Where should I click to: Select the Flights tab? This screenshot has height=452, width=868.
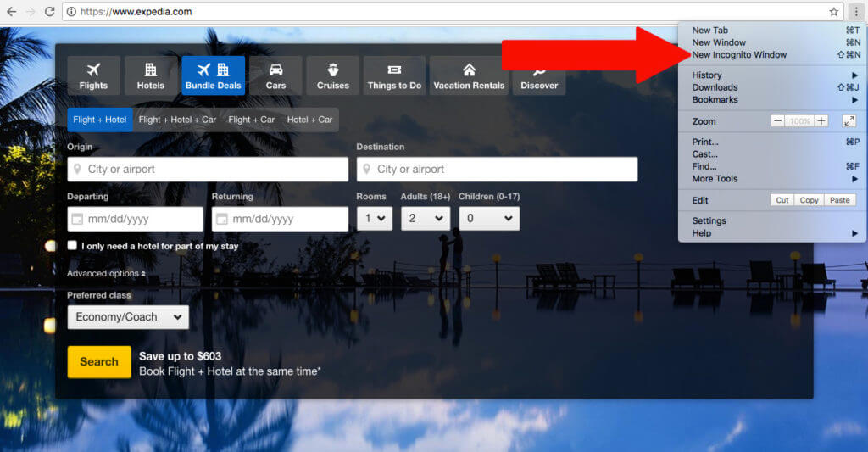pyautogui.click(x=93, y=75)
